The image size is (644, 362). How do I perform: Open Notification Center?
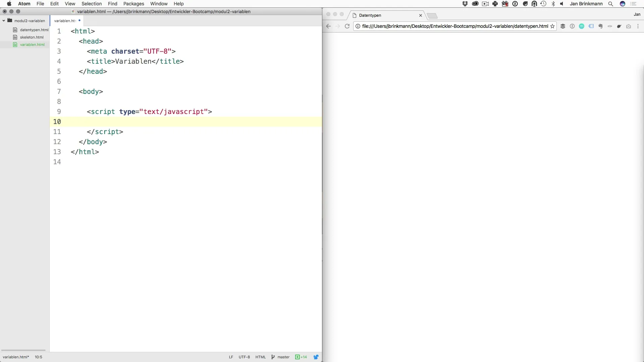pyautogui.click(x=633, y=4)
